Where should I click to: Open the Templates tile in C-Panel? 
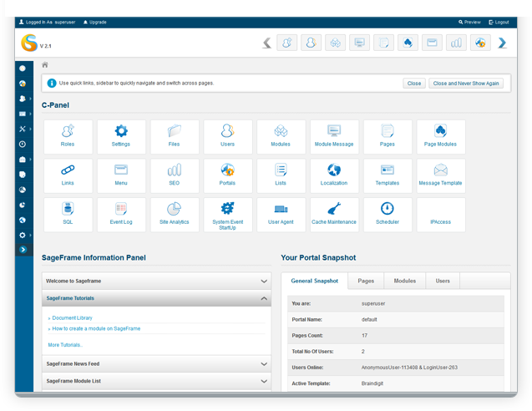pyautogui.click(x=388, y=175)
